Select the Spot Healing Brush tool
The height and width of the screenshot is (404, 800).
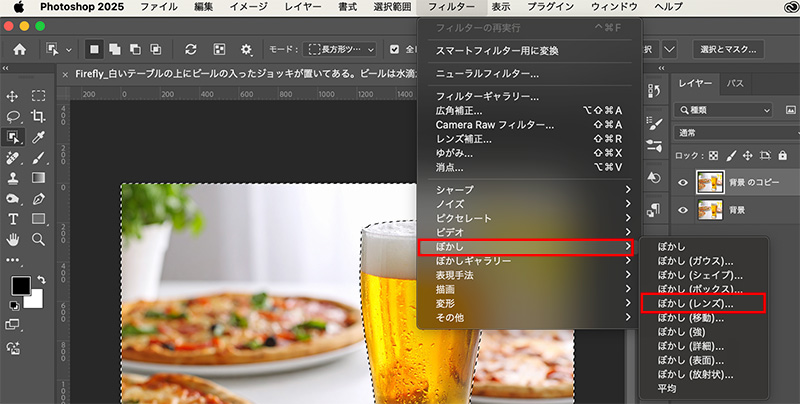point(13,158)
